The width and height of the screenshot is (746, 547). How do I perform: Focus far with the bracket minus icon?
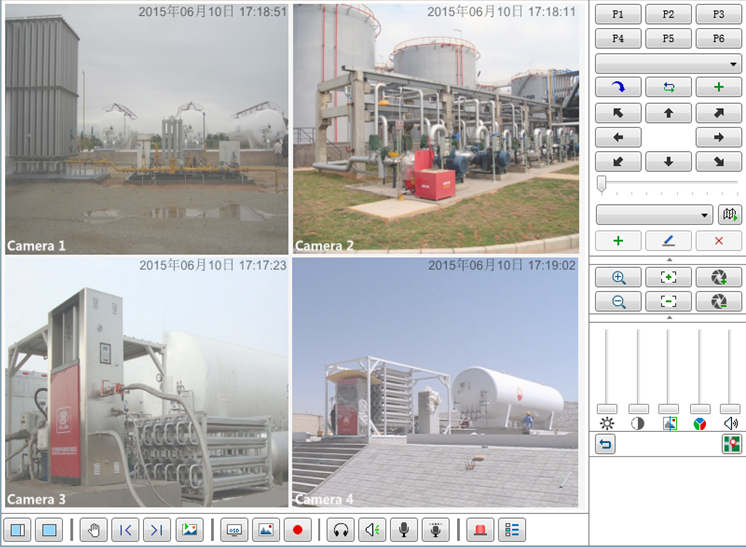[668, 302]
